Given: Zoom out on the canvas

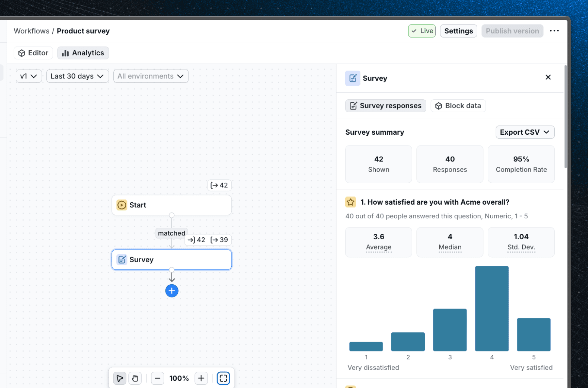Looking at the screenshot, I should tap(157, 378).
